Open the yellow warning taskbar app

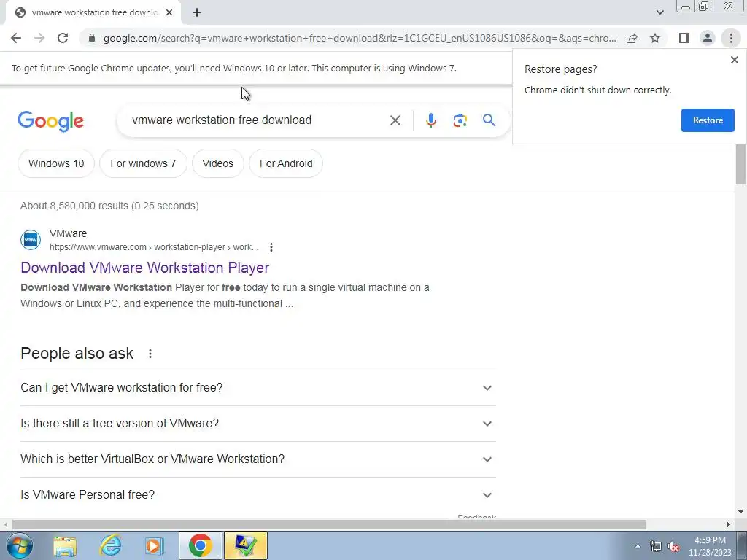coord(245,545)
